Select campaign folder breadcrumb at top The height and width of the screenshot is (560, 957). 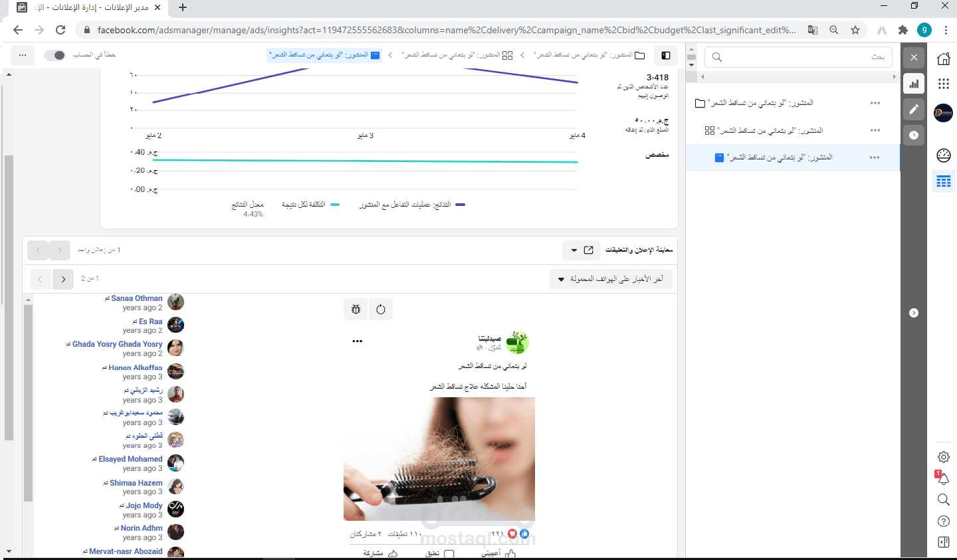tap(589, 55)
